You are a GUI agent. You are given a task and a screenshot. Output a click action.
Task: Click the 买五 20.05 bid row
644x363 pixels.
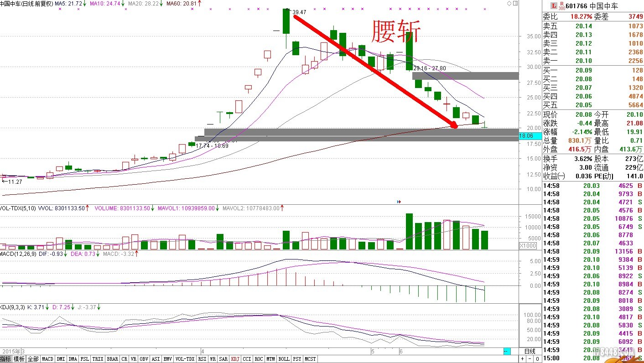(x=593, y=105)
